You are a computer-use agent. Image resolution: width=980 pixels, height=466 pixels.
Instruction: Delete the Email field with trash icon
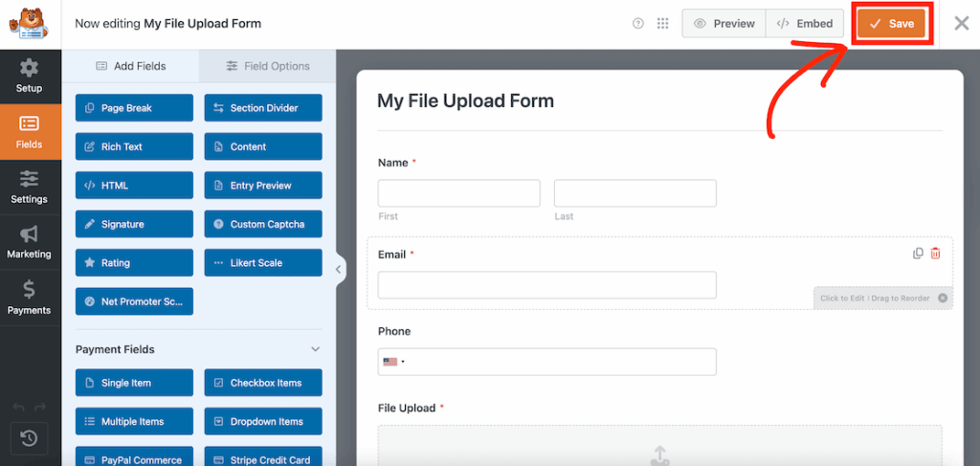click(935, 253)
